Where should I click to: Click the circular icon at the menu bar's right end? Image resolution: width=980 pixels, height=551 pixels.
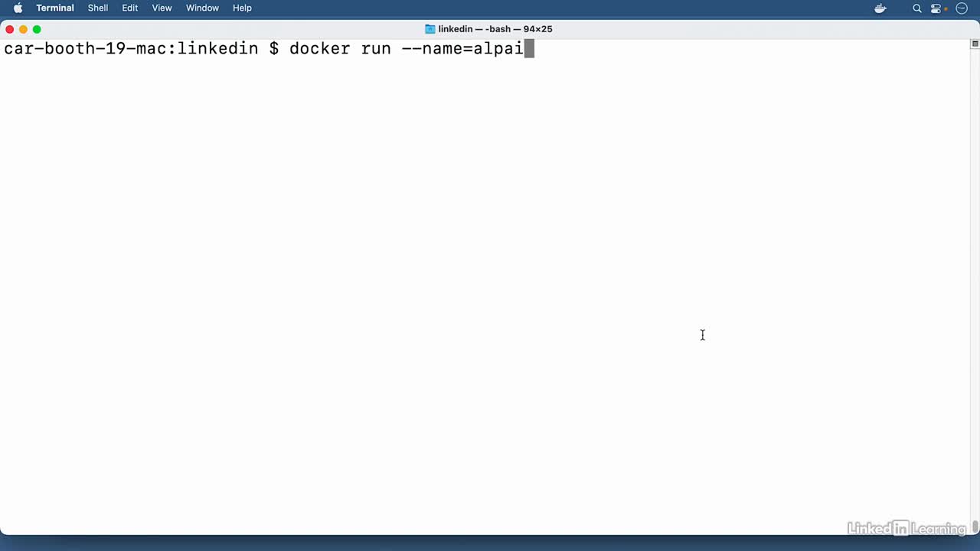coord(962,8)
